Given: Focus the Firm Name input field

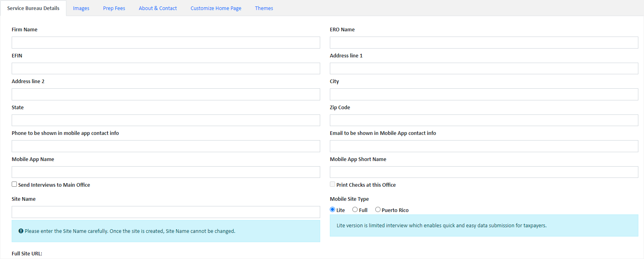Looking at the screenshot, I should tap(166, 43).
